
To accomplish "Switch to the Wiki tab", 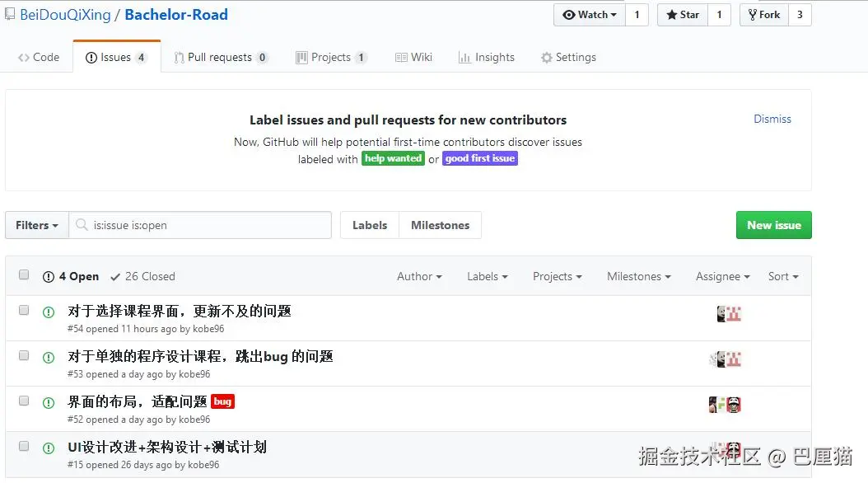I will 413,57.
